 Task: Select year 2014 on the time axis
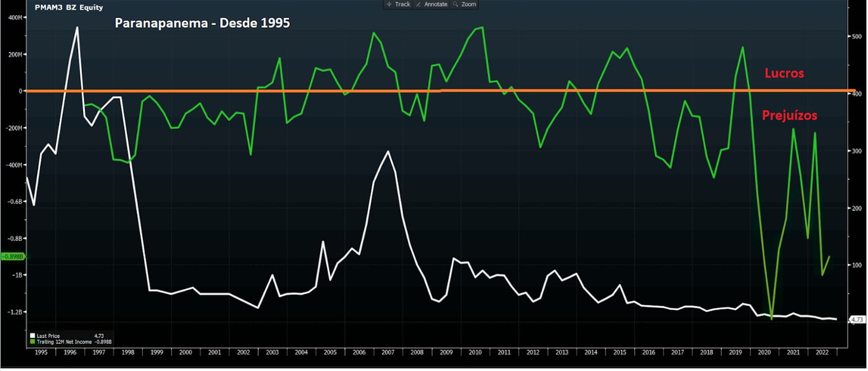pyautogui.click(x=590, y=351)
